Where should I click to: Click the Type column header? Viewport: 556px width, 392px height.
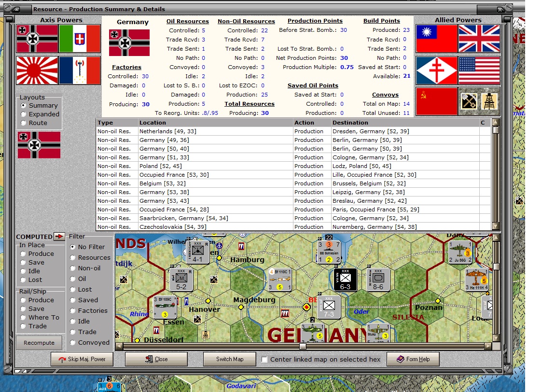(117, 123)
